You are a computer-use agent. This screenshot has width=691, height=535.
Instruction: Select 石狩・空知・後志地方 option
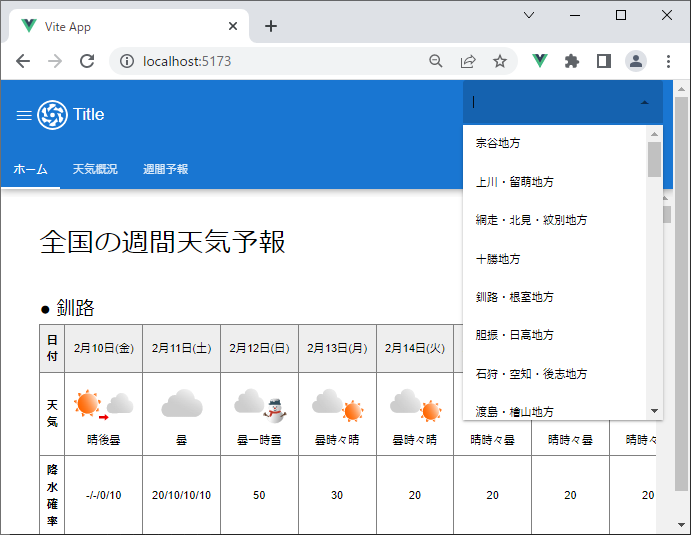click(554, 374)
